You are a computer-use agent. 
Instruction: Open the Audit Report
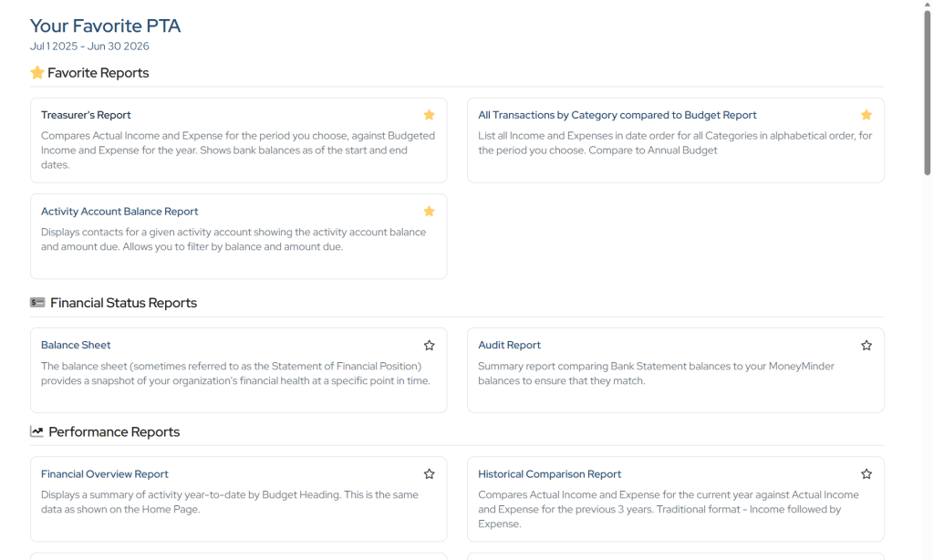click(509, 346)
